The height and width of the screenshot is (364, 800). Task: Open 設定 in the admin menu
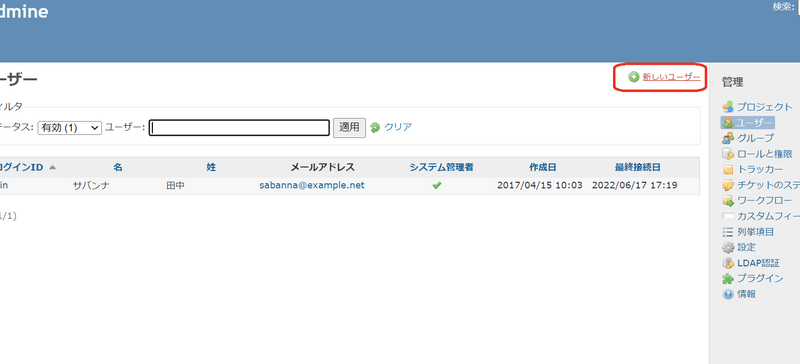746,248
